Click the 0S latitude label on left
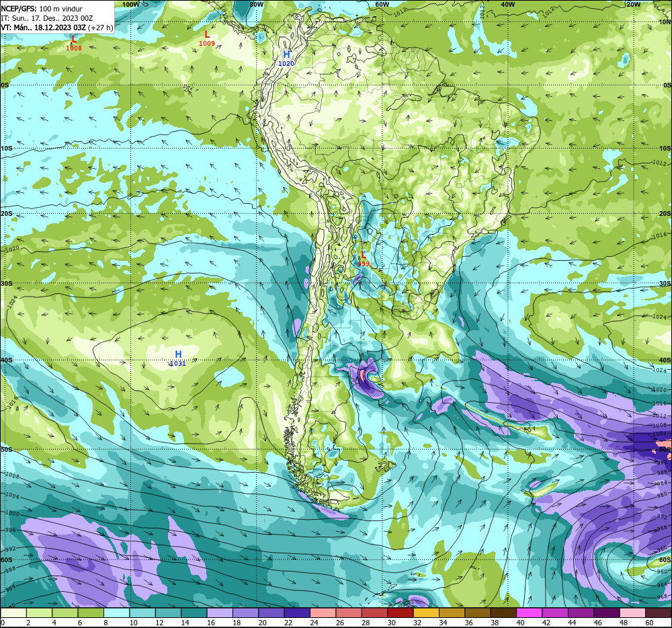 [5, 85]
